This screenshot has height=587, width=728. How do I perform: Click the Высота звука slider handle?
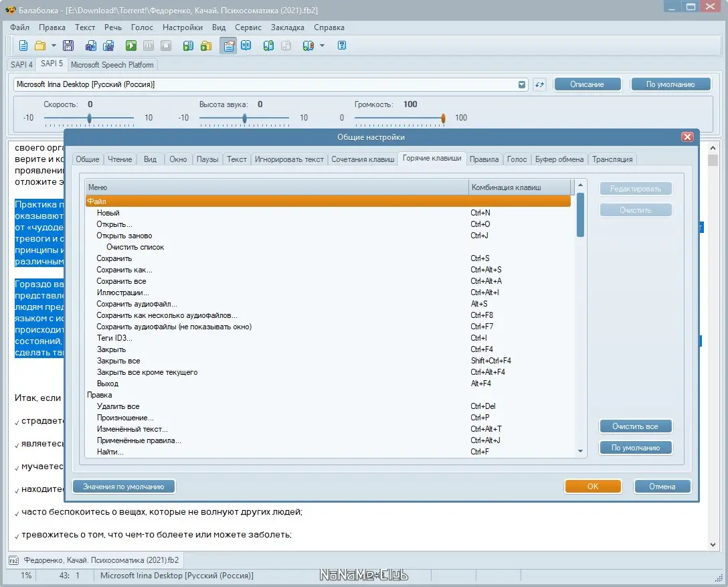[245, 118]
